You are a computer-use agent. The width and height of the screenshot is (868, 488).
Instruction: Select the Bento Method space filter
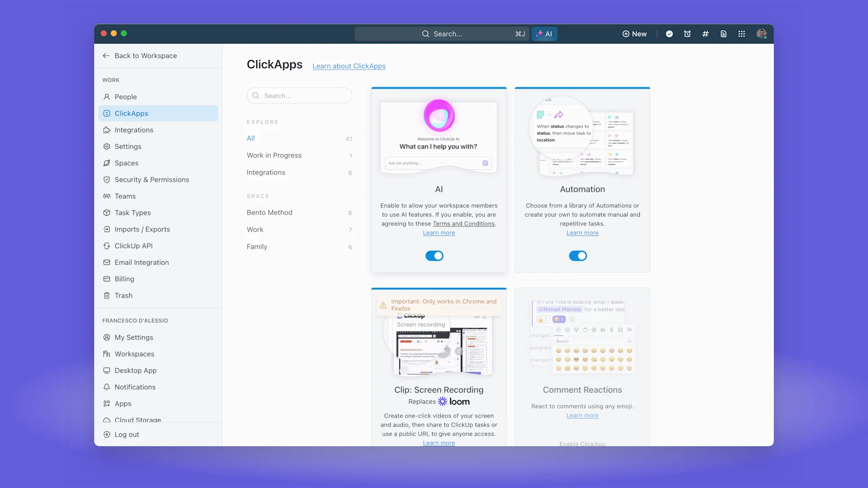(x=269, y=212)
